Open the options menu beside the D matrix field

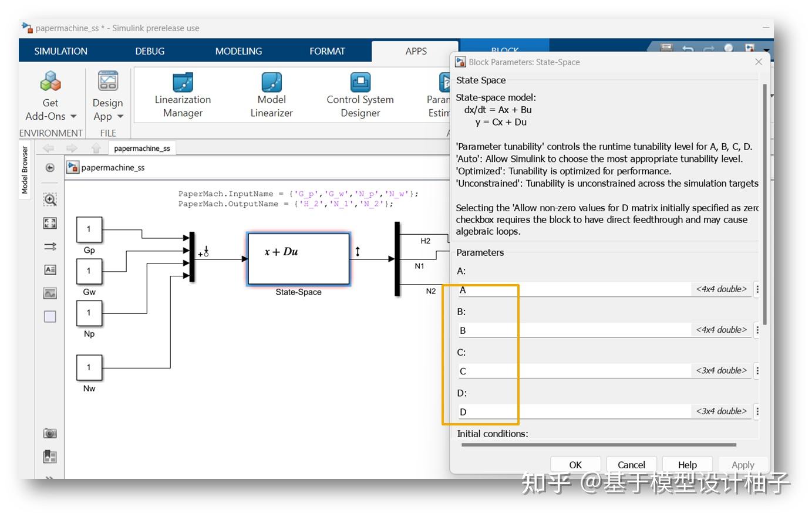757,411
